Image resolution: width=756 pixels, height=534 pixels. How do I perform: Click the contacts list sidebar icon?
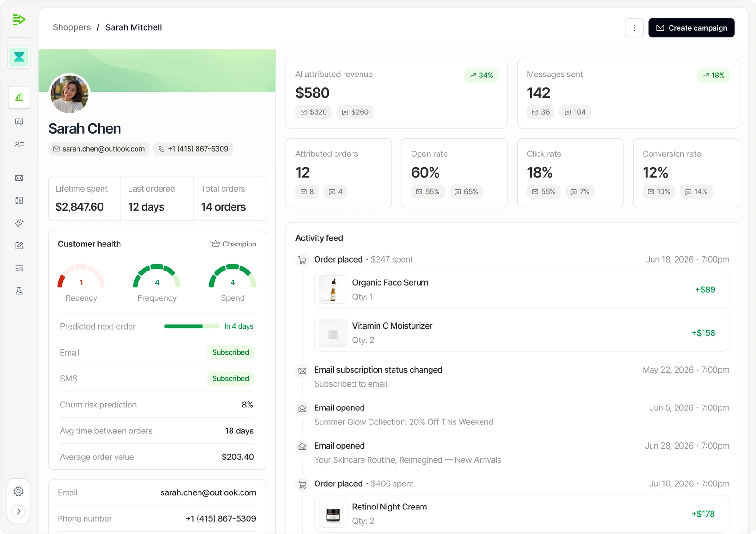(x=19, y=144)
